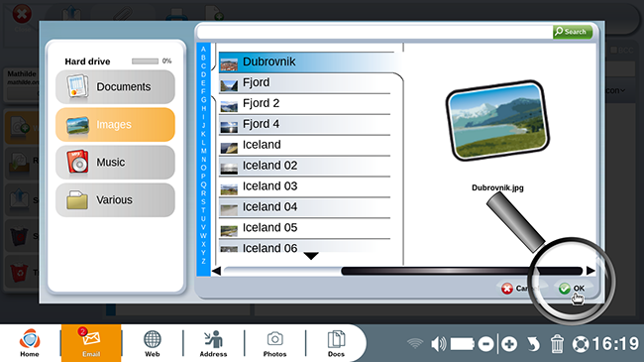Open the Web globe icon
Screen dimensions: 644x362
tap(152, 343)
